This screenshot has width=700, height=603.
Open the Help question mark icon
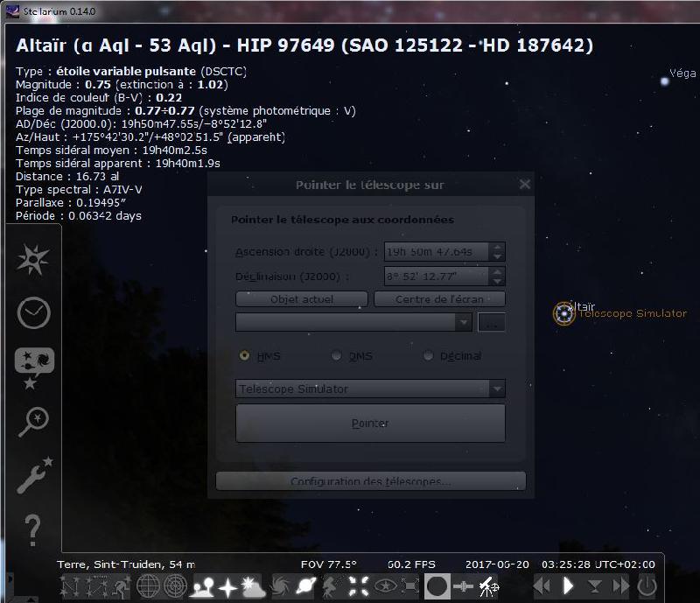pos(32,530)
